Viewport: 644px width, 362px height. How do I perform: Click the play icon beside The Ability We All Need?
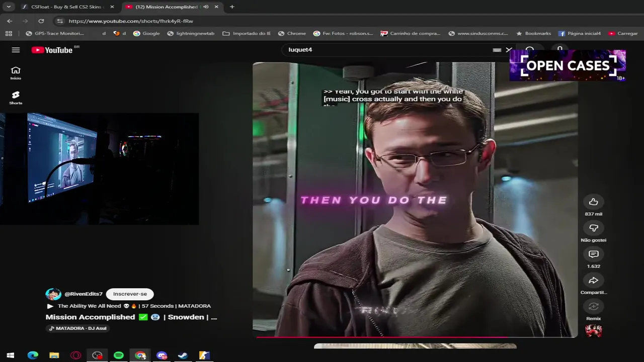point(50,306)
